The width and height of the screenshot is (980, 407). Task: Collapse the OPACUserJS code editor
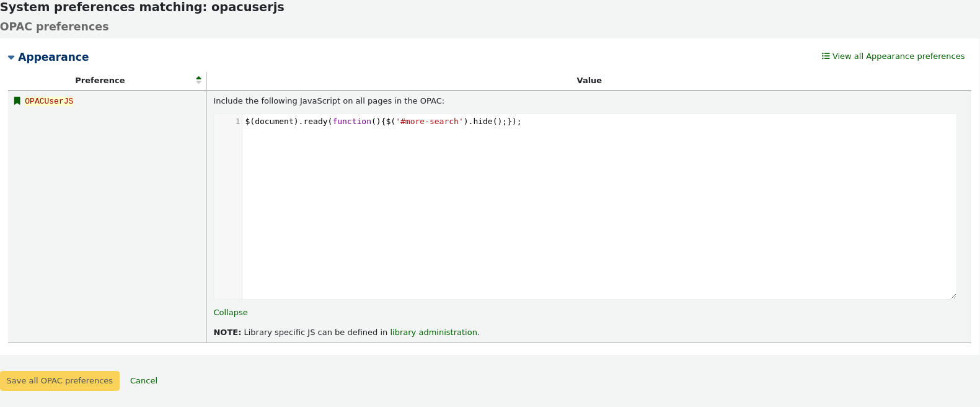[x=231, y=313]
